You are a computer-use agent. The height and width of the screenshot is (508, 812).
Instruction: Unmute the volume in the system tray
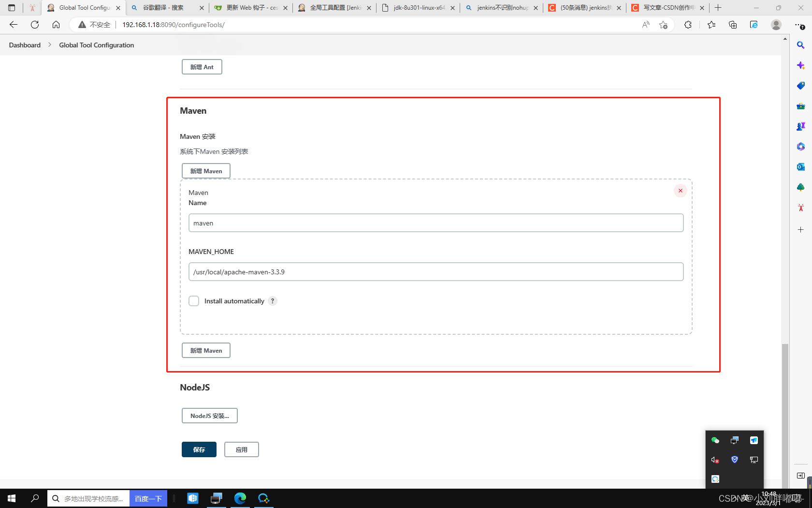pos(714,460)
